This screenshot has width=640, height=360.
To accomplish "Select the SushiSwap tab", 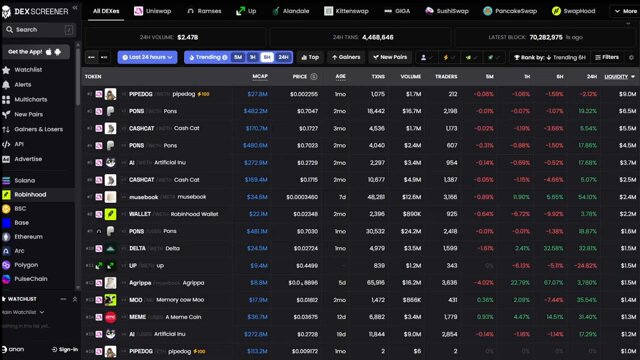I will click(x=446, y=11).
